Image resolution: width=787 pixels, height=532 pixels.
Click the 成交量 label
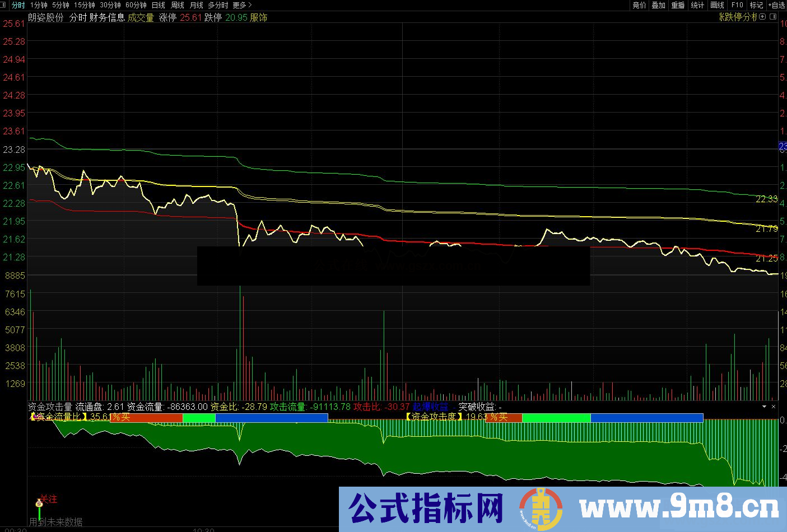pyautogui.click(x=141, y=17)
